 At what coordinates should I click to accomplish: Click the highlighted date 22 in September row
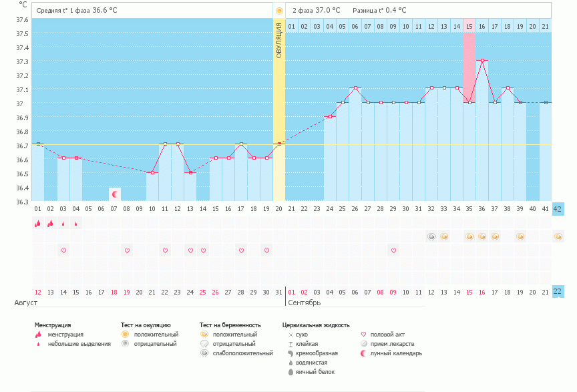coord(558,291)
